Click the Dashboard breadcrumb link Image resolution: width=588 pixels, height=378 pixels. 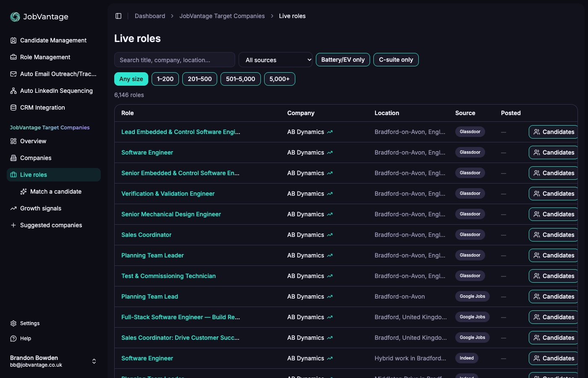tap(150, 16)
